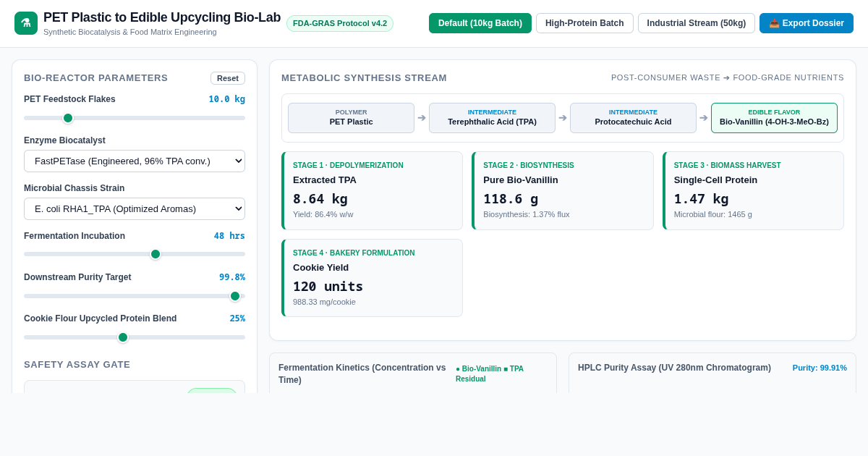Screen dimensions: 868x456
Task: Export the dossier
Action: coord(807,23)
